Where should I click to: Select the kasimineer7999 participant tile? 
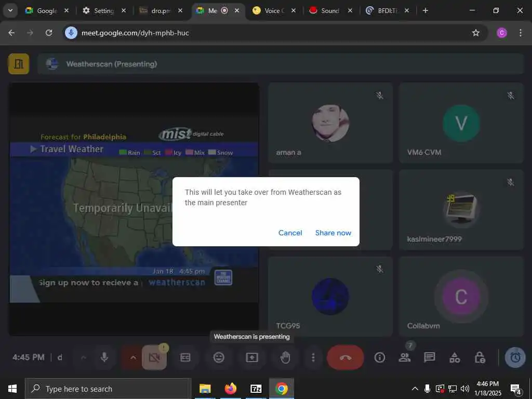click(x=461, y=210)
